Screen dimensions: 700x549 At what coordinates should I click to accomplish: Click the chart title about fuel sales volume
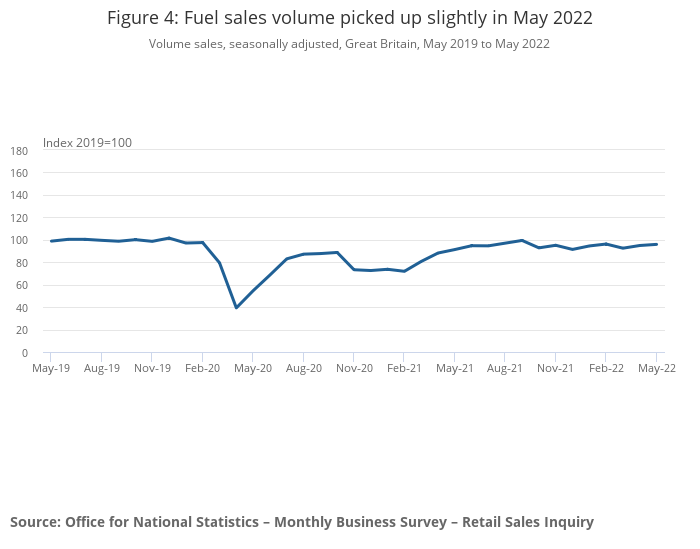(x=349, y=18)
